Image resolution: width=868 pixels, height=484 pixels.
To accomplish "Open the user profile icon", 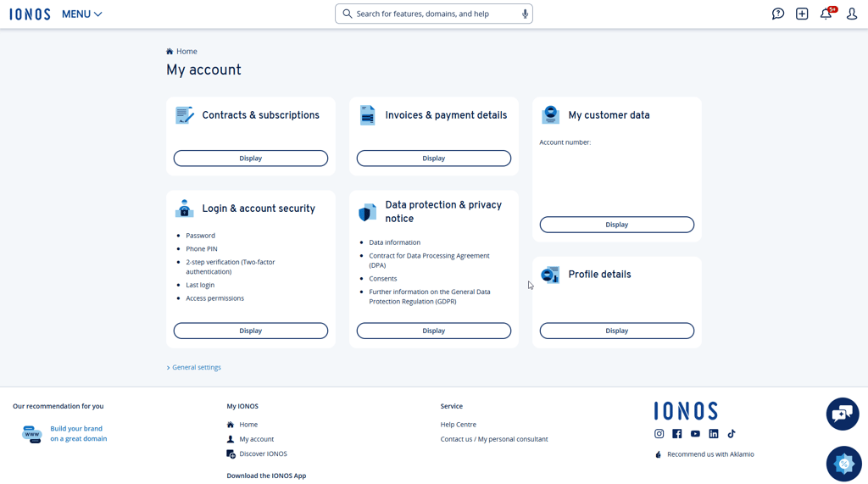I will coord(851,14).
